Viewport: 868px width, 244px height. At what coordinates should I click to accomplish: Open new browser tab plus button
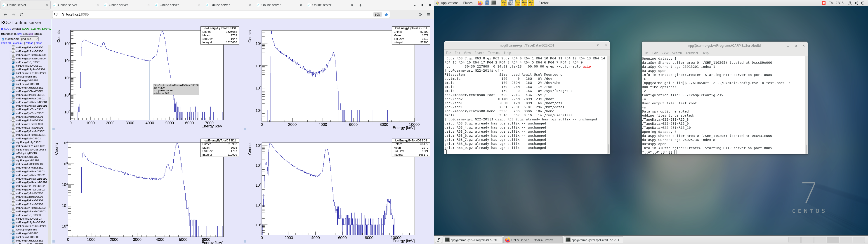point(361,5)
